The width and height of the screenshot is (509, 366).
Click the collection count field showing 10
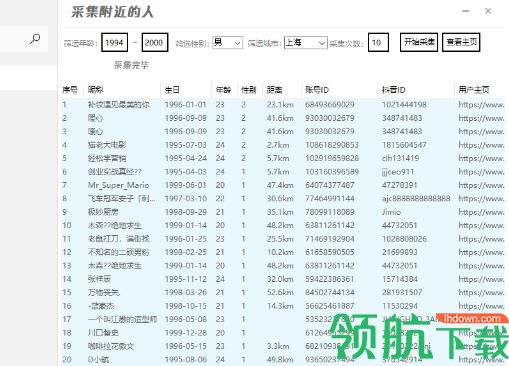[378, 42]
